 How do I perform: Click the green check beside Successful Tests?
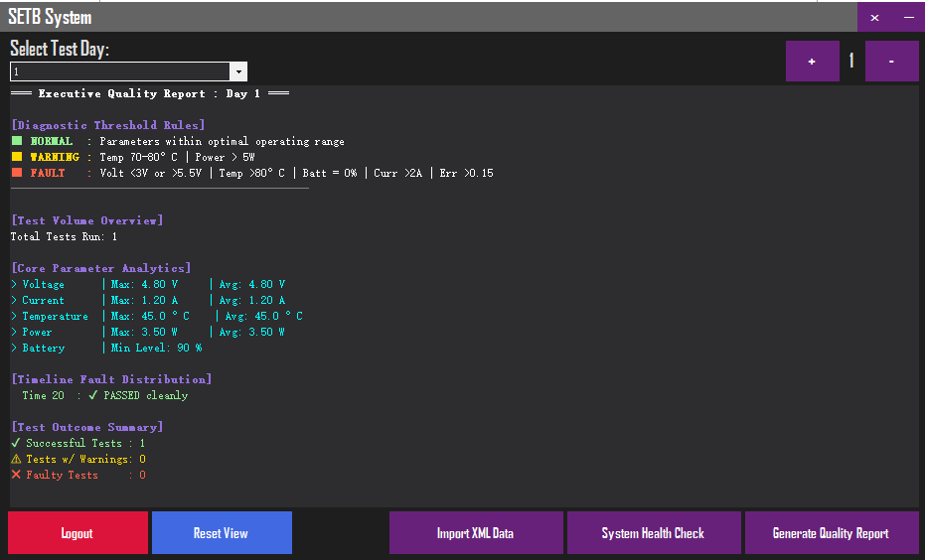point(16,443)
